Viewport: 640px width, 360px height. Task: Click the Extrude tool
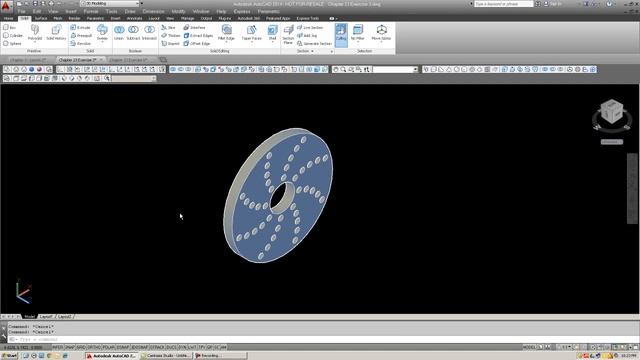click(x=80, y=27)
